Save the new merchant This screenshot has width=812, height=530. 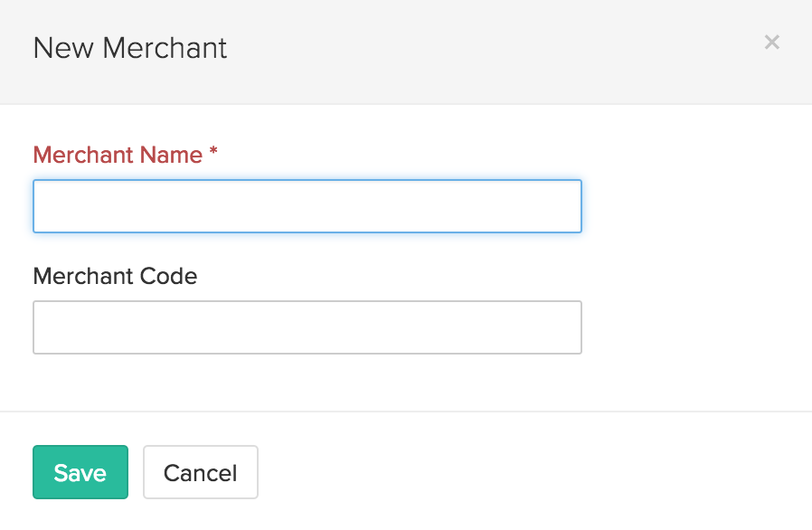tap(80, 472)
